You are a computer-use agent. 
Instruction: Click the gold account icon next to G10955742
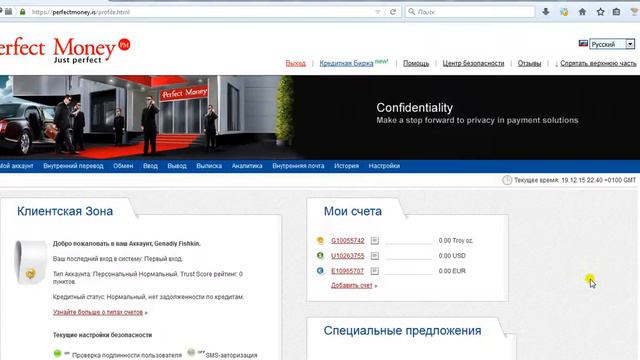point(320,240)
